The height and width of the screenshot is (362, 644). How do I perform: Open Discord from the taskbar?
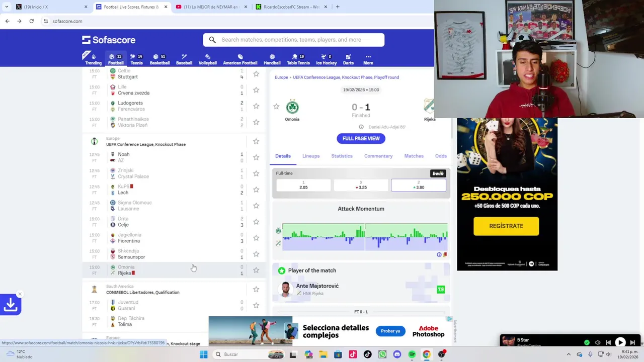(397, 354)
